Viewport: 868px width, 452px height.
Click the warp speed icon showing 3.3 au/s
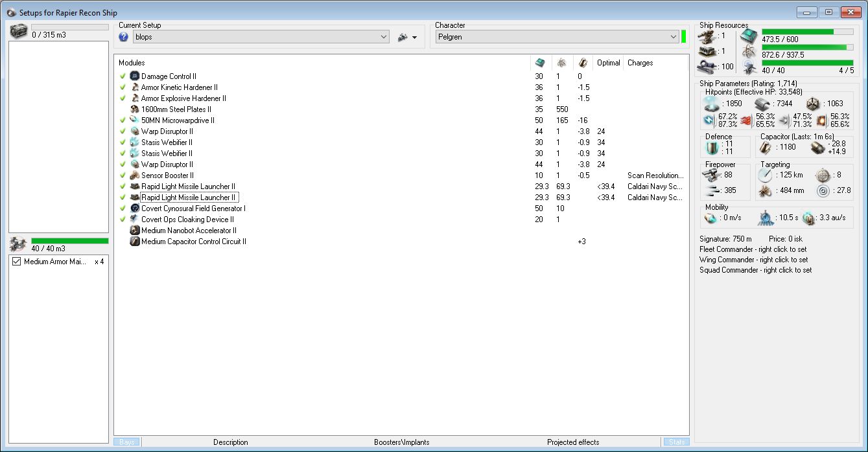coord(808,218)
